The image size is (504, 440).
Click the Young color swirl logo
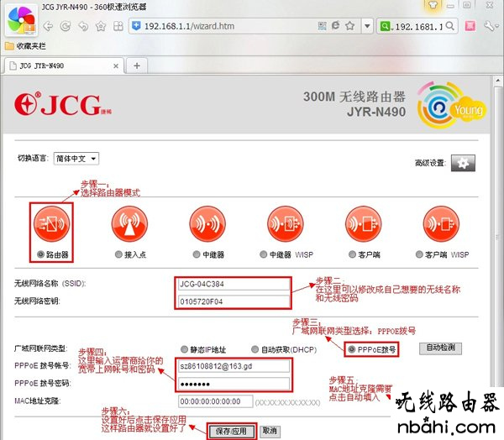pyautogui.click(x=452, y=106)
